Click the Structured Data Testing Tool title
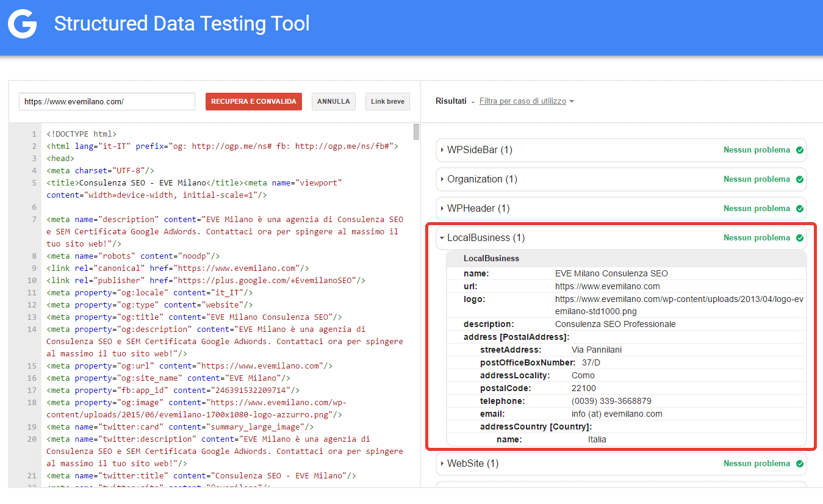This screenshot has height=504, width=823. coord(182,24)
